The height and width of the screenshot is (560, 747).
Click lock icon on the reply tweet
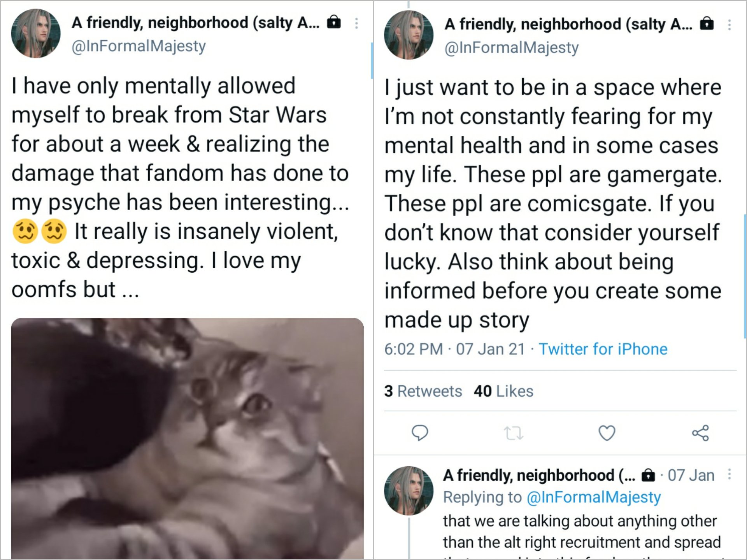click(648, 475)
